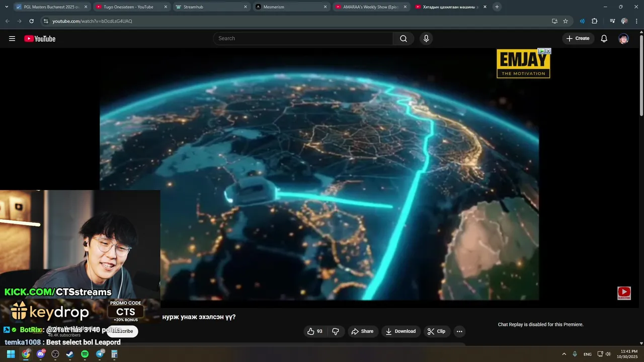Image resolution: width=644 pixels, height=362 pixels.
Task: Open Spotify from the taskbar
Action: tap(85, 354)
